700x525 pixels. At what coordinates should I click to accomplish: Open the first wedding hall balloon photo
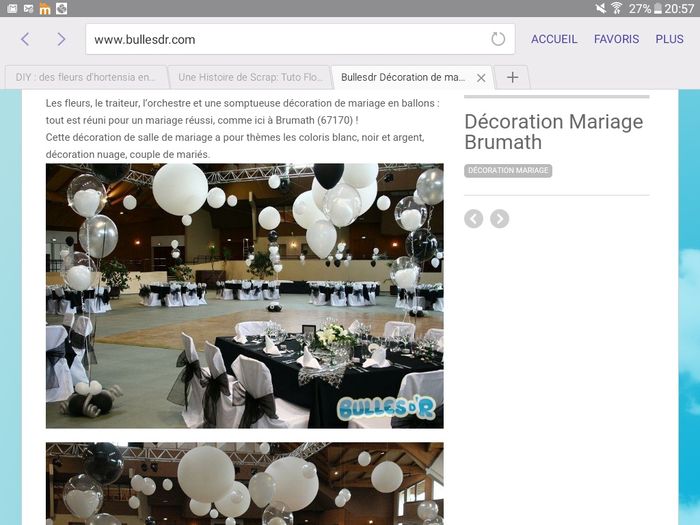point(245,296)
